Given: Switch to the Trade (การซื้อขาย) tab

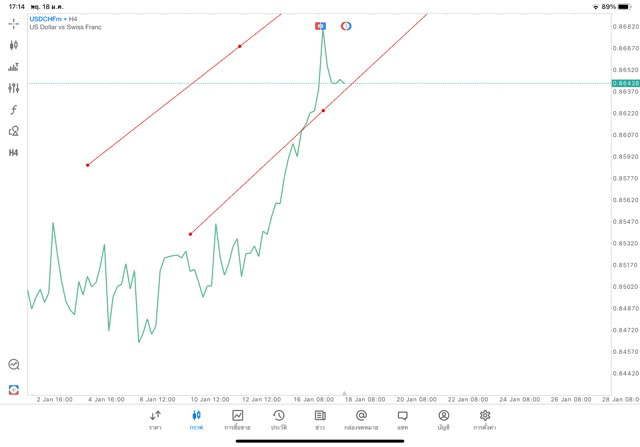Looking at the screenshot, I should (x=238, y=419).
